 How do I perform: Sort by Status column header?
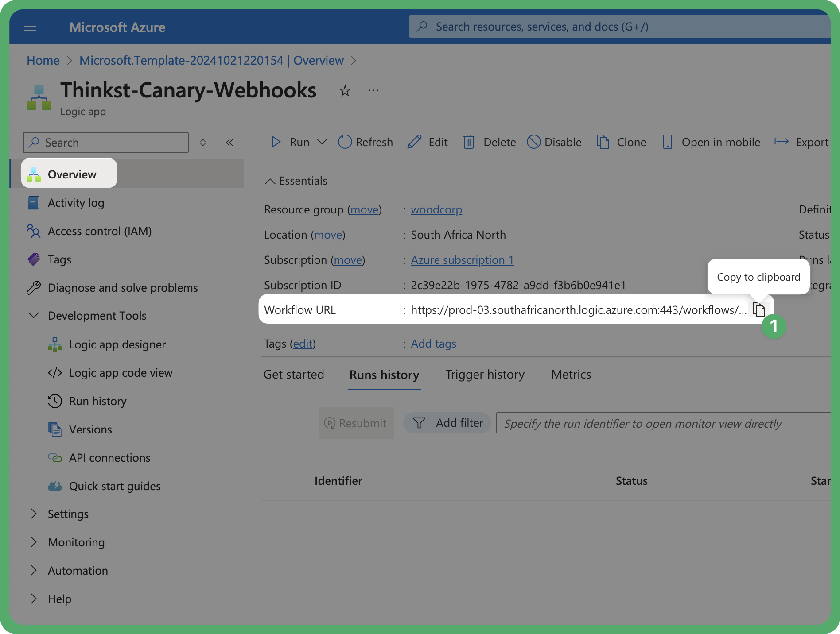tap(631, 481)
